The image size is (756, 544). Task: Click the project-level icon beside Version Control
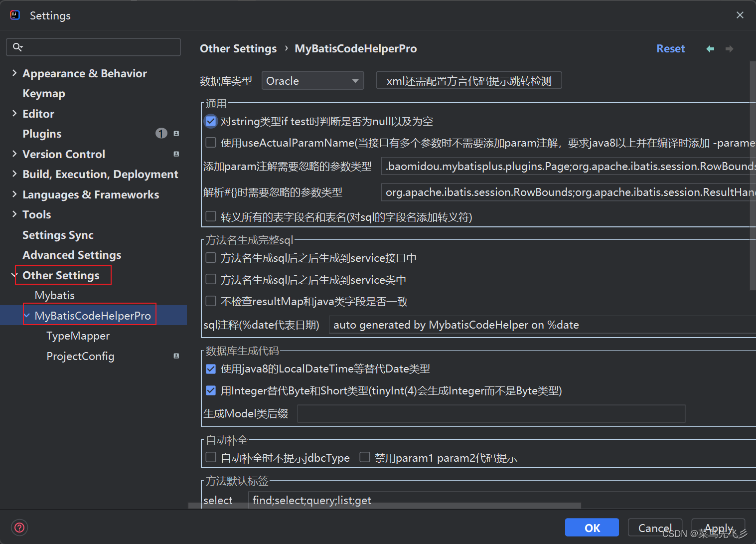coord(176,154)
